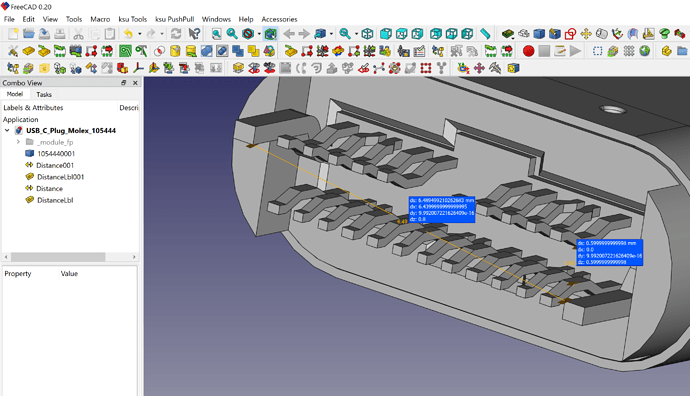Click the Labels & Attributes column header

click(33, 108)
